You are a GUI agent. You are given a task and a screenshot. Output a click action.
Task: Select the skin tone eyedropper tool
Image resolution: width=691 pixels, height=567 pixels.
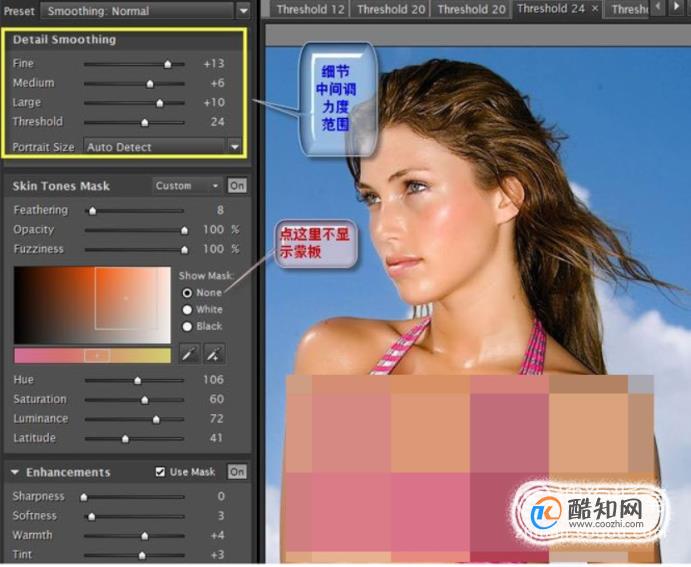pos(190,354)
